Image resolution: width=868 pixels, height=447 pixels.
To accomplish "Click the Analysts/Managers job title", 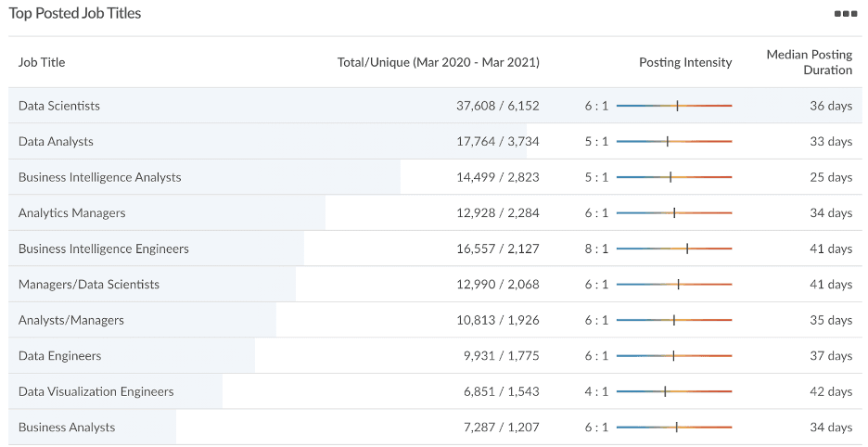I will point(70,320).
